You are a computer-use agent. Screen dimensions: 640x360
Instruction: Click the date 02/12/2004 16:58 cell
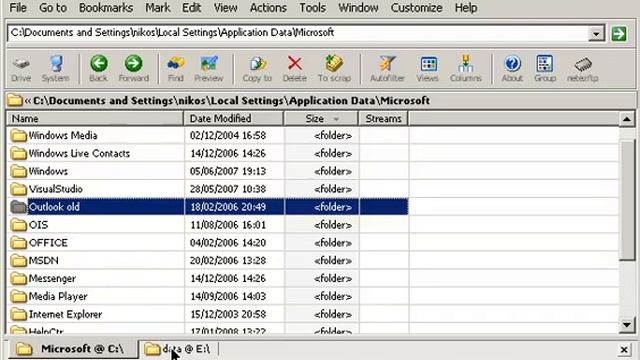point(234,136)
